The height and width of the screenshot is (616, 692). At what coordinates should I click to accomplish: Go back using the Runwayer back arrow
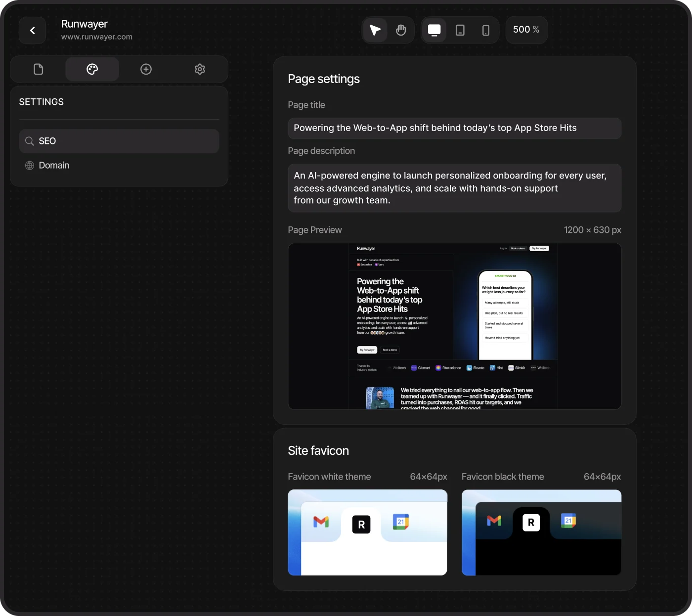coord(32,30)
